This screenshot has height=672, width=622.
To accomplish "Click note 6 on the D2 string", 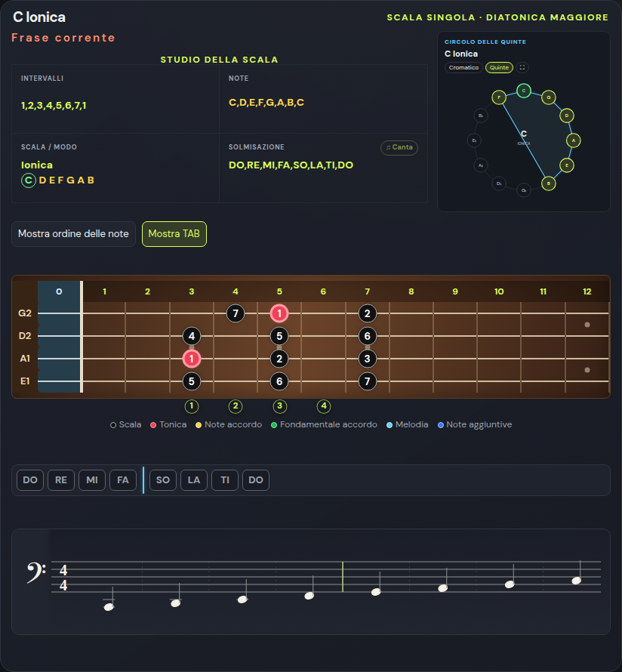I will (367, 336).
